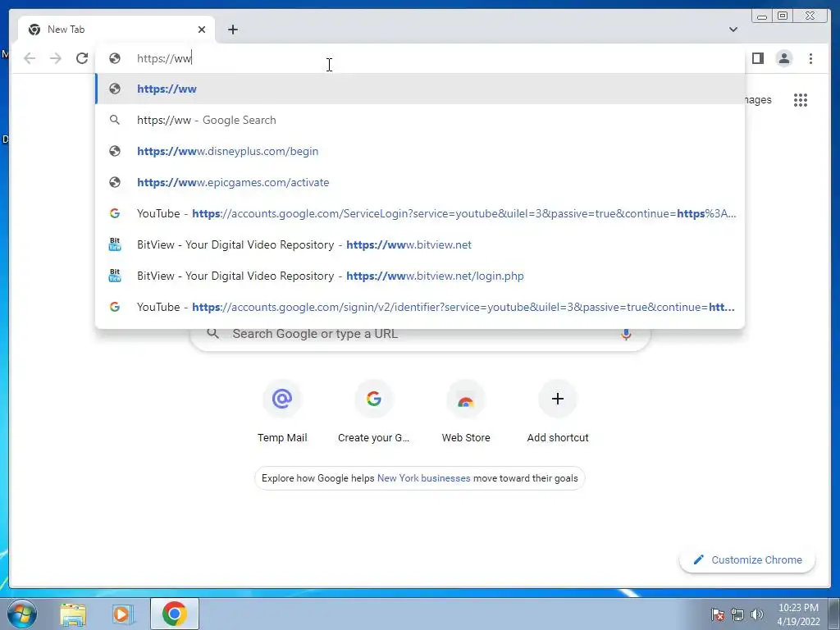Open the Web Store shortcut

(466, 412)
